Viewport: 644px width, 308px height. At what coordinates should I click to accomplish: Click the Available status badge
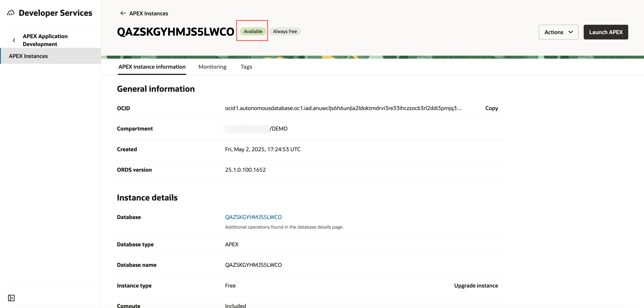253,31
